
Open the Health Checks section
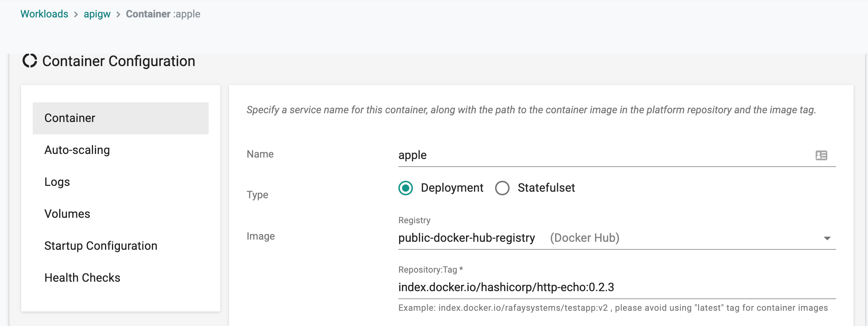tap(121, 278)
